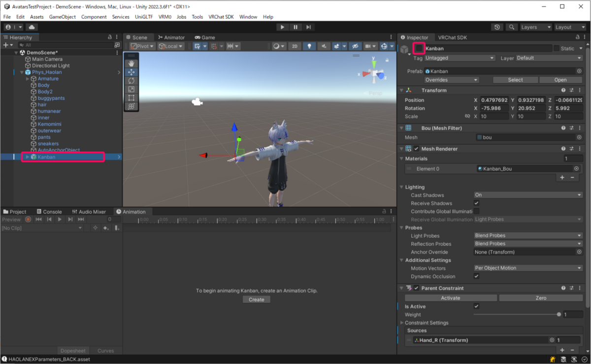The height and width of the screenshot is (364, 591).
Task: Open Parent Constraint more options menu
Action: 580,288
